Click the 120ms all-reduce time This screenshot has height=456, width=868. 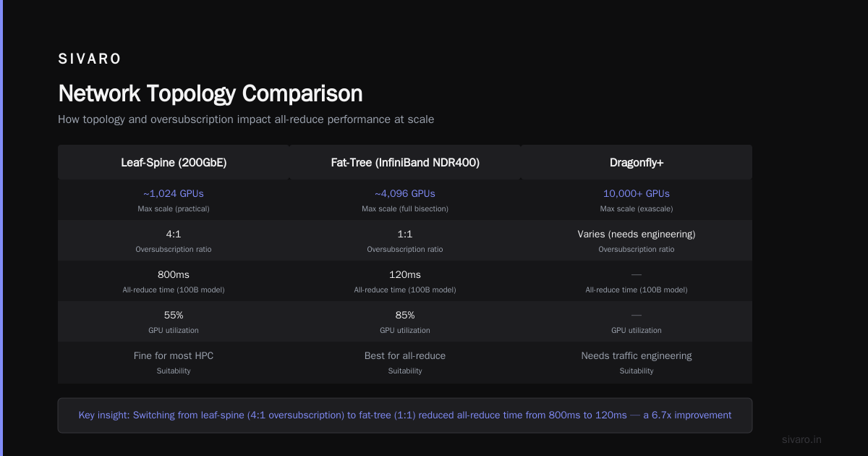[x=405, y=274]
